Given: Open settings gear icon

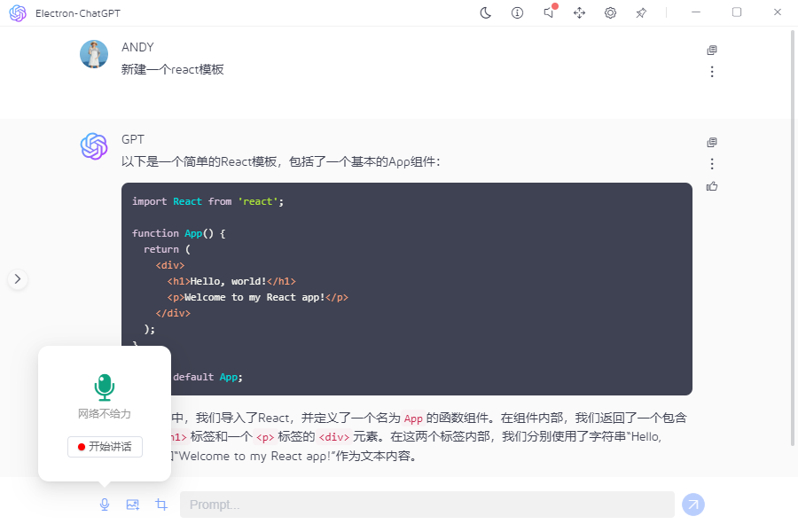Looking at the screenshot, I should pos(610,12).
